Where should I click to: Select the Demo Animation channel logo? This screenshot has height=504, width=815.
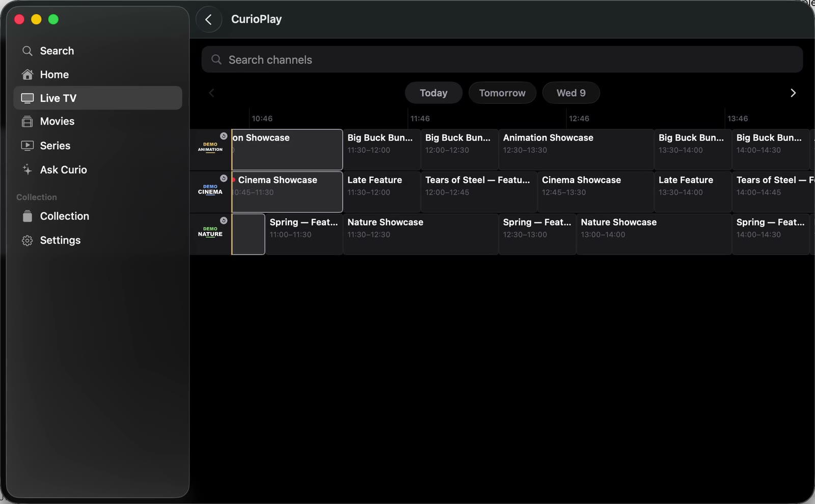tap(210, 147)
